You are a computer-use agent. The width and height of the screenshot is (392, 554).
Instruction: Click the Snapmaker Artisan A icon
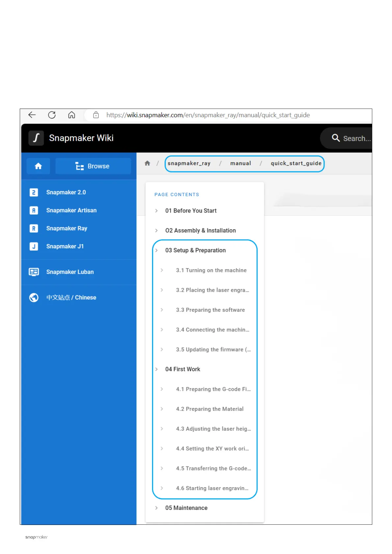[34, 210]
